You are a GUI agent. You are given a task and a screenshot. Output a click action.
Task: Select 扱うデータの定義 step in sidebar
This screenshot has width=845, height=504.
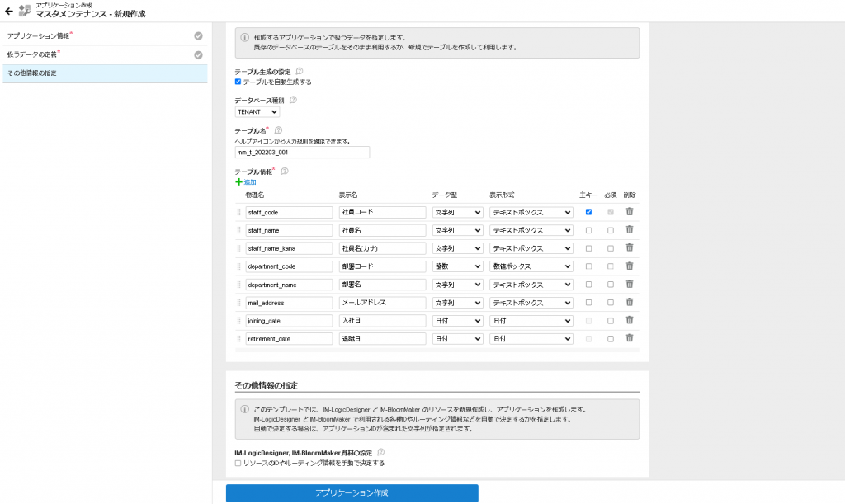(x=105, y=55)
